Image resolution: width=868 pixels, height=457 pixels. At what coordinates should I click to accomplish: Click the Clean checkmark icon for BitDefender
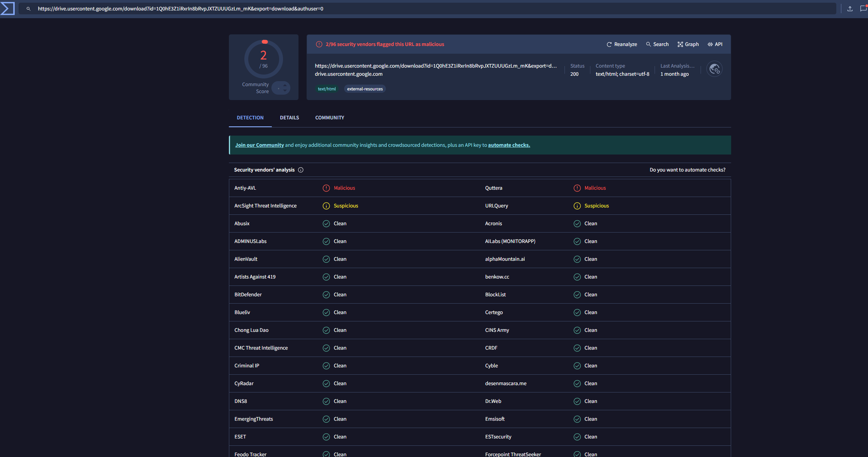[x=326, y=295]
